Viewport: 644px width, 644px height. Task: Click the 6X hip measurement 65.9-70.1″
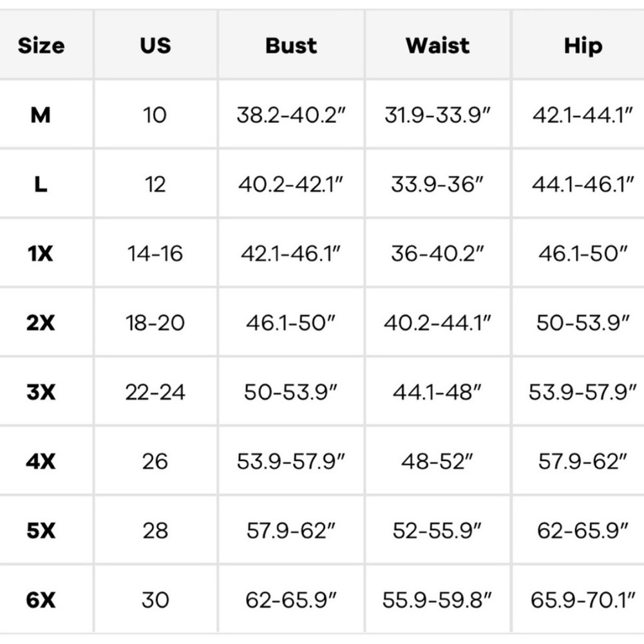(x=583, y=600)
